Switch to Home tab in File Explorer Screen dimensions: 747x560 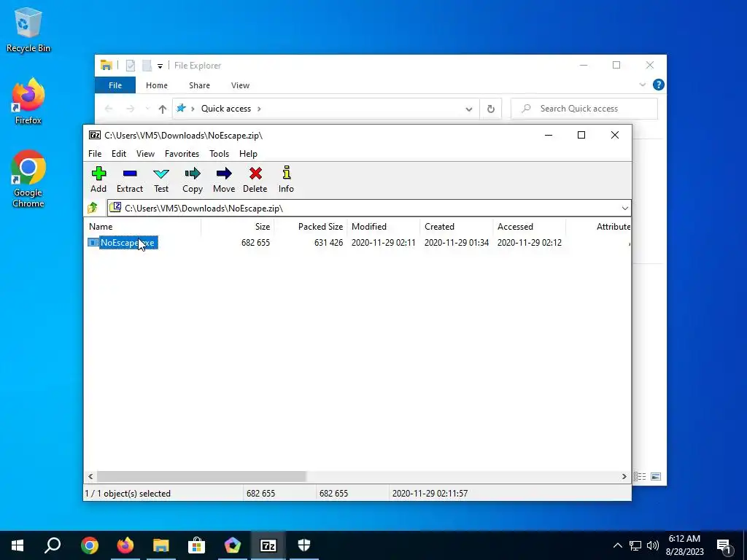point(157,85)
